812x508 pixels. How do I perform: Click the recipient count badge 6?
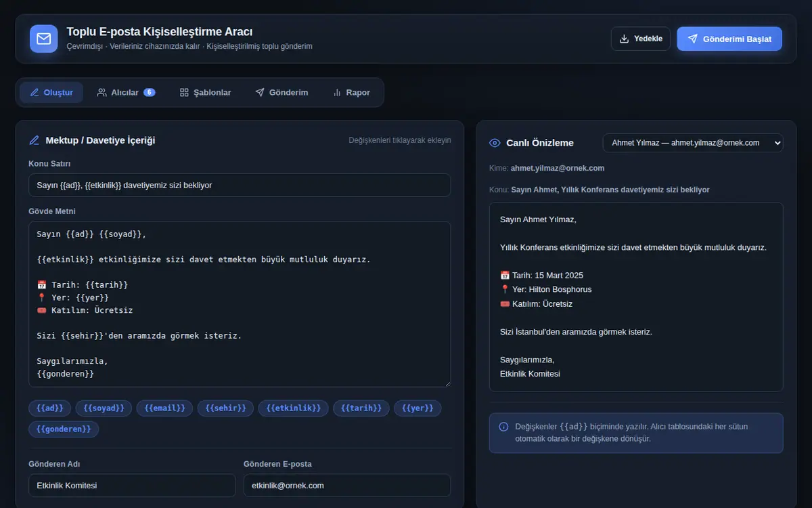pyautogui.click(x=149, y=92)
